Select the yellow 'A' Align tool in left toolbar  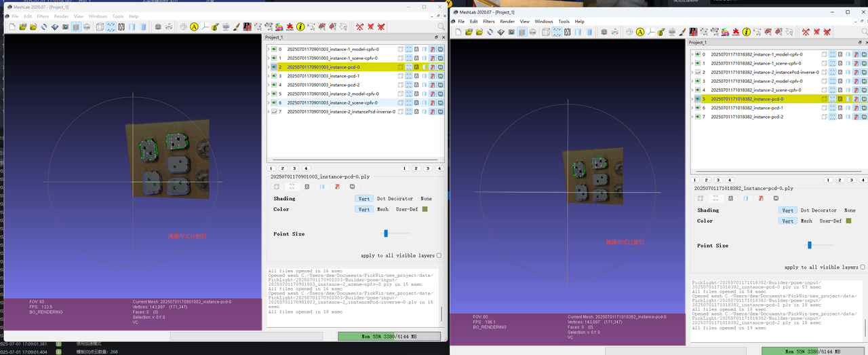(194, 27)
